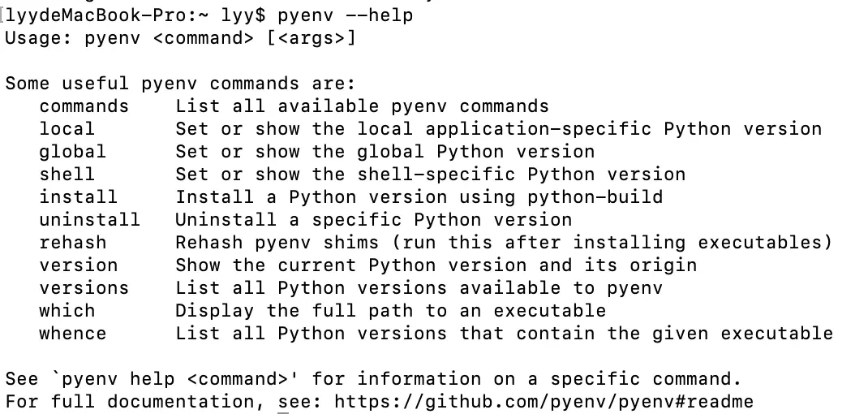The width and height of the screenshot is (868, 414).
Task: Click the 'version' command name
Action: pos(78,265)
